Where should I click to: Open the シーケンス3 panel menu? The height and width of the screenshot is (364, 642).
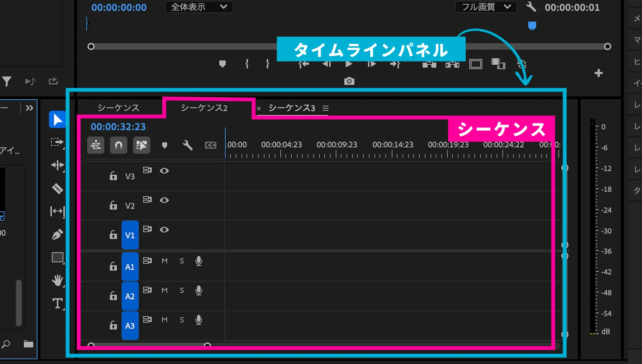point(325,108)
